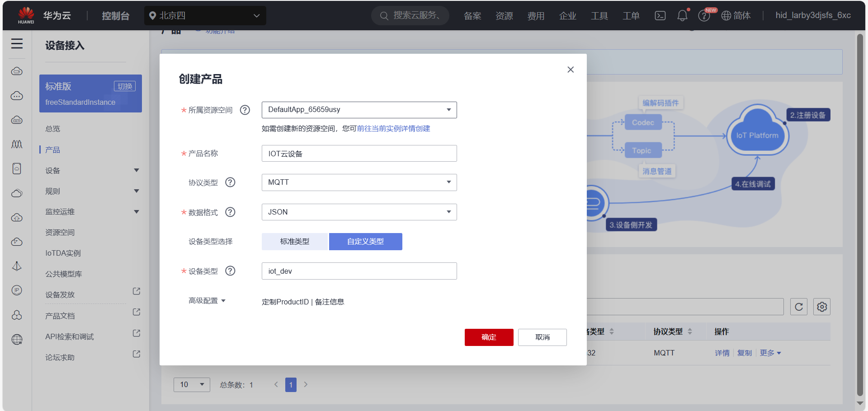Open 资源空间 in the sidebar
This screenshot has height=411, width=868.
coord(60,232)
